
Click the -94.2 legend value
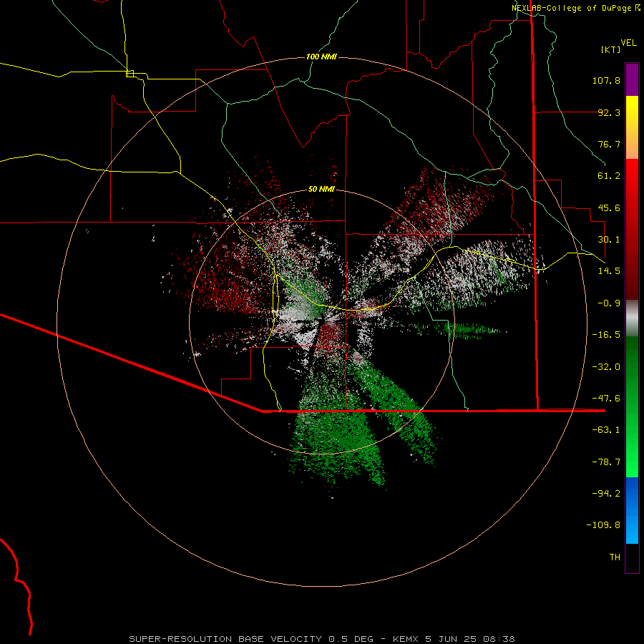tap(606, 494)
